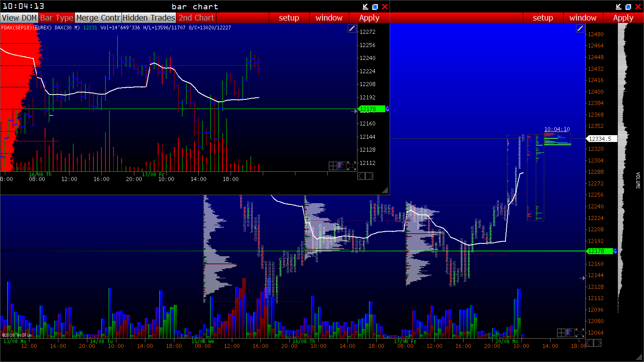This screenshot has height=362, width=644.
Task: Click the 12334.5 current price label
Action: click(601, 139)
